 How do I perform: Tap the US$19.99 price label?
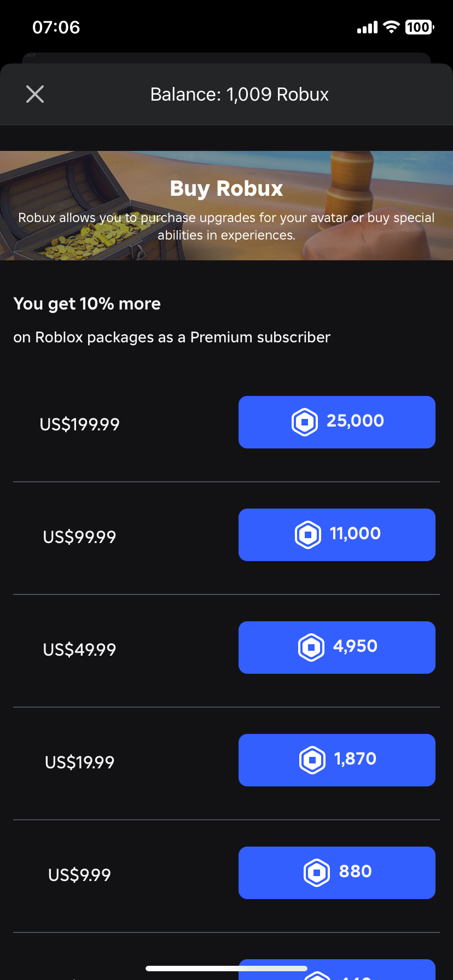80,762
